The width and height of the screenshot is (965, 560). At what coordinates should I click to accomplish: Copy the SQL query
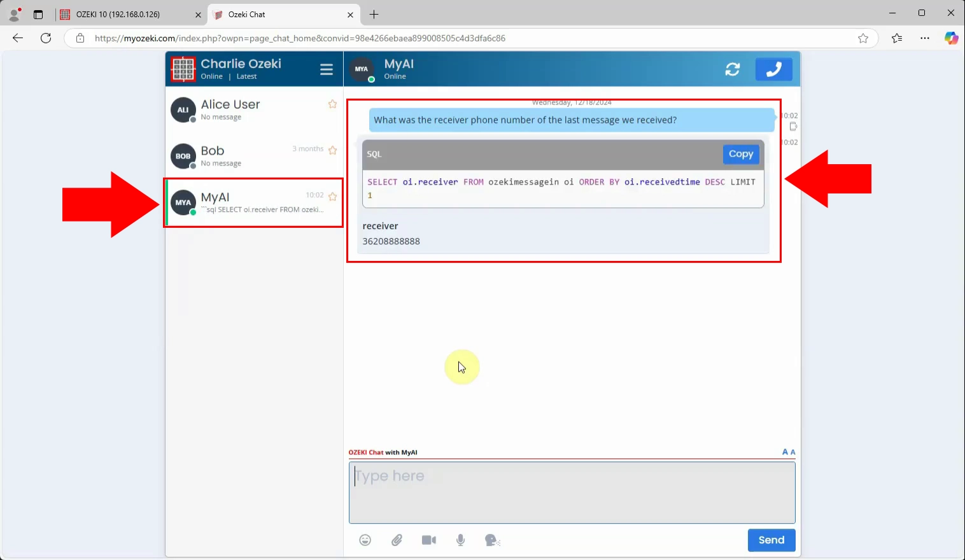(741, 154)
